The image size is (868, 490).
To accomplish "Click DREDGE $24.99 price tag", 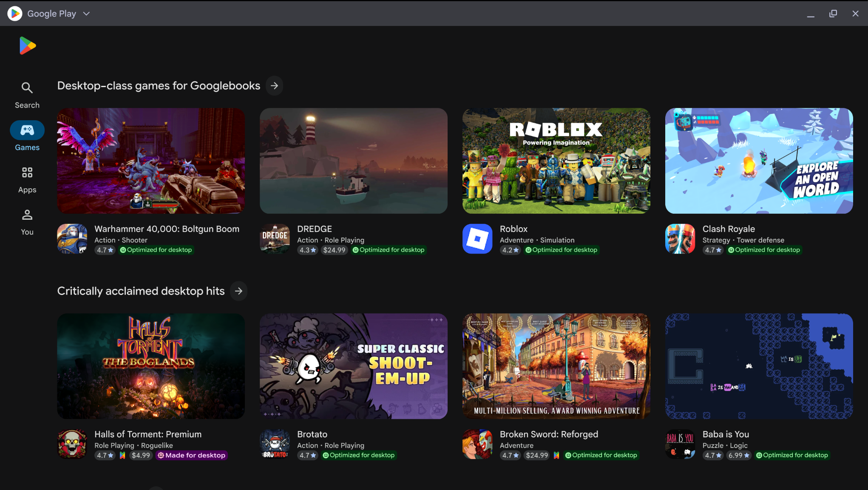I will tap(334, 250).
